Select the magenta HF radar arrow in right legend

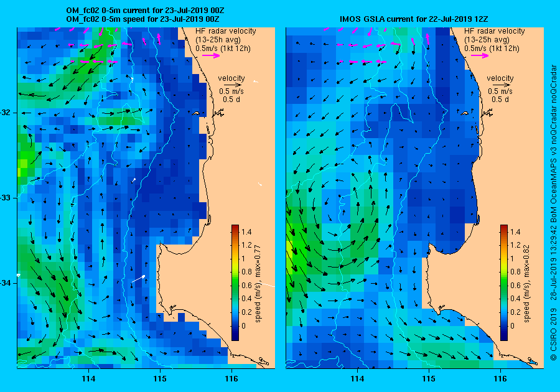pyautogui.click(x=480, y=55)
